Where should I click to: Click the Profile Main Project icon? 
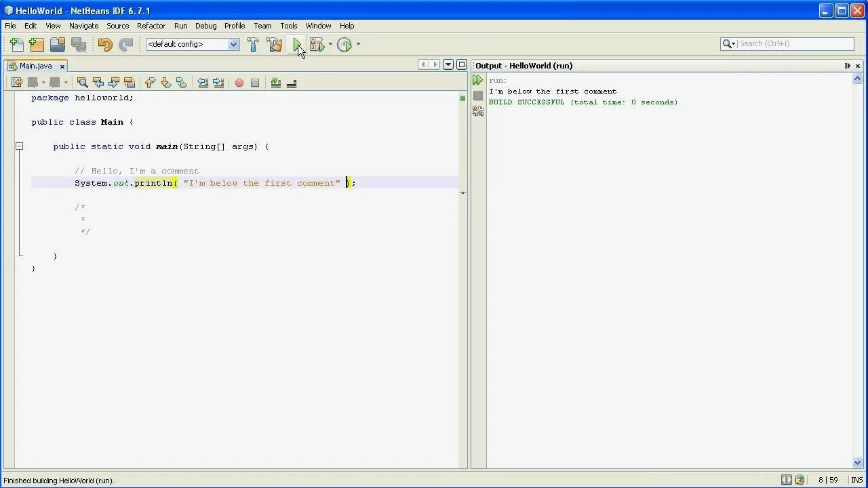tap(344, 45)
